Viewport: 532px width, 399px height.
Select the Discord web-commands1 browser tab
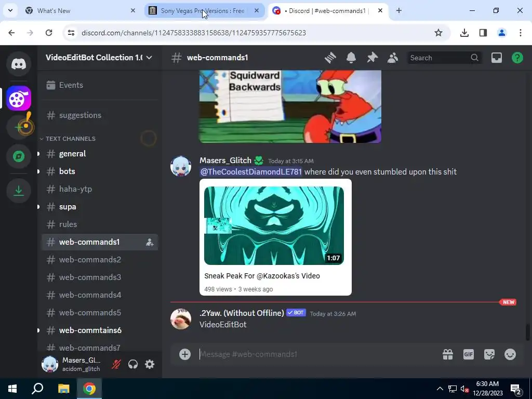[328, 11]
